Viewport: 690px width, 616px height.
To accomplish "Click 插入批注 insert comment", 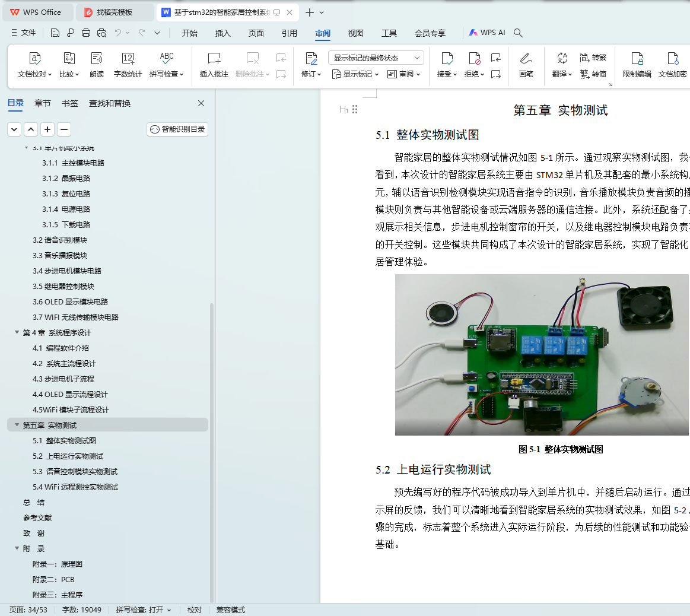I will pos(214,65).
